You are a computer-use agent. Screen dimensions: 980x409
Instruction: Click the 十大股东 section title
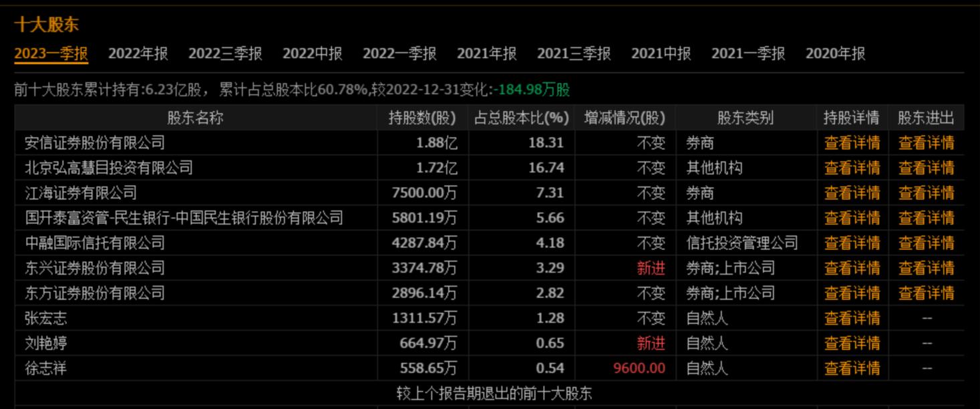47,25
